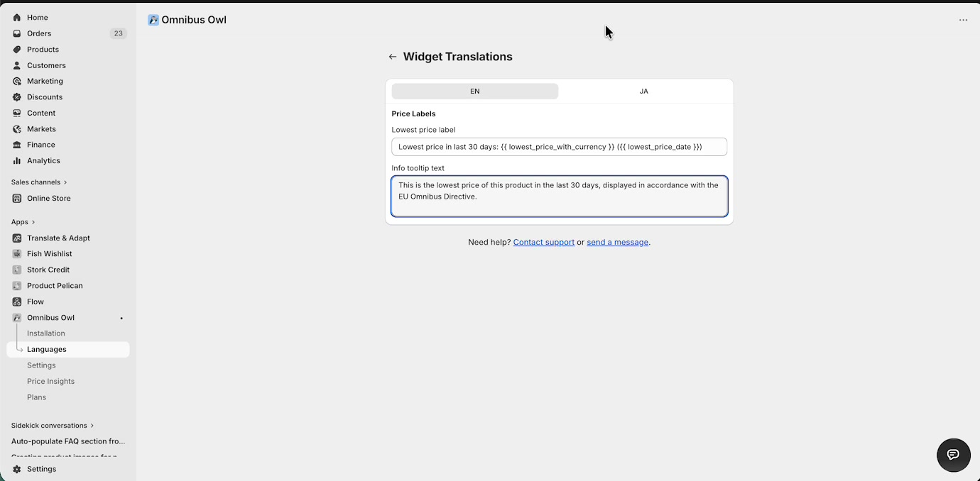Open Markets in the sidebar
980x481 pixels.
[41, 129]
